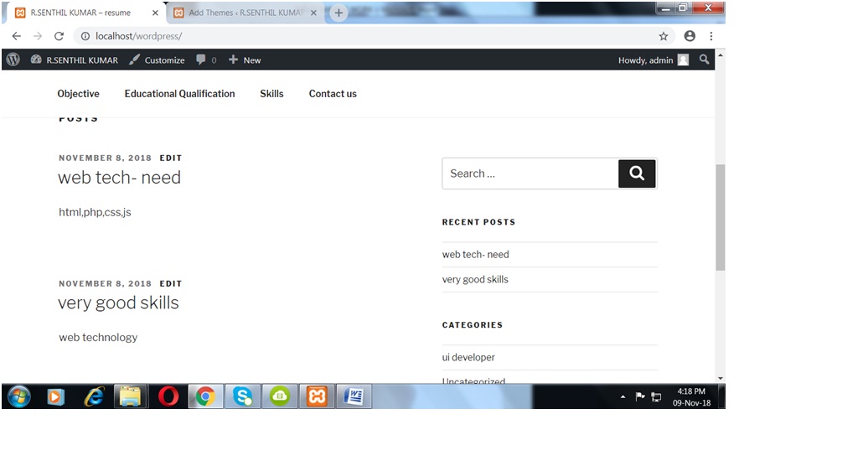This screenshot has width=868, height=471.
Task: Click the WordPress logo in admin bar
Action: tap(13, 60)
